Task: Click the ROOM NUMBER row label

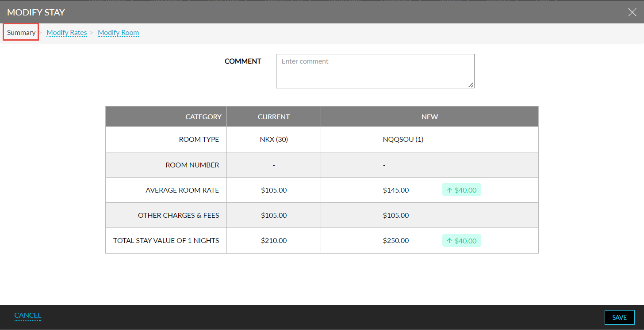Action: [192, 165]
